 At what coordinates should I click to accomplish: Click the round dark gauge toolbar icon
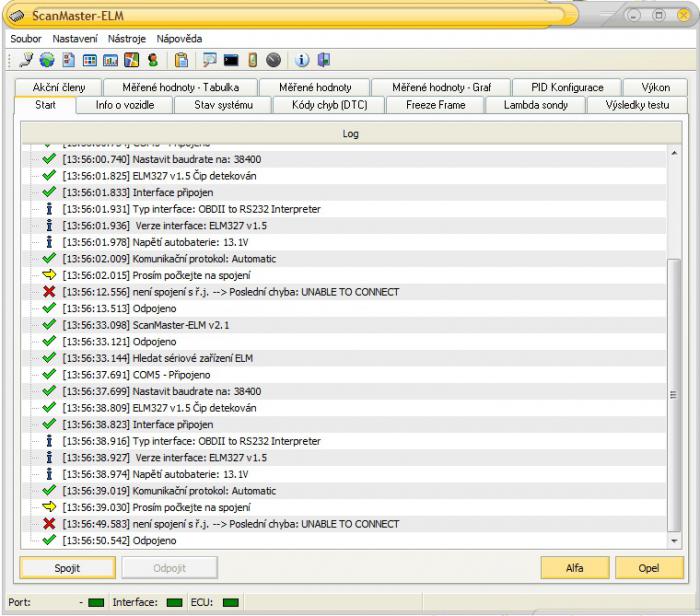(x=274, y=60)
